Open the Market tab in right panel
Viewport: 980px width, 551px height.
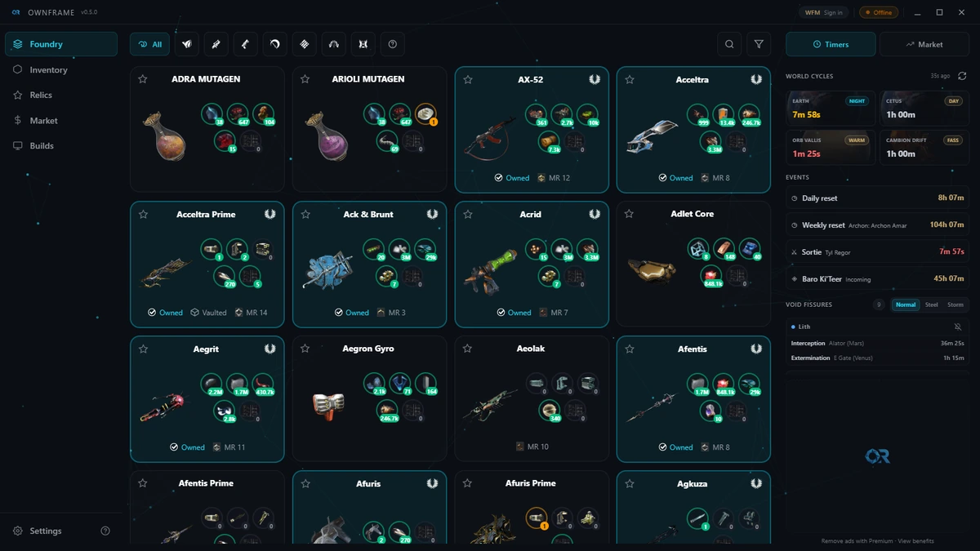click(924, 44)
